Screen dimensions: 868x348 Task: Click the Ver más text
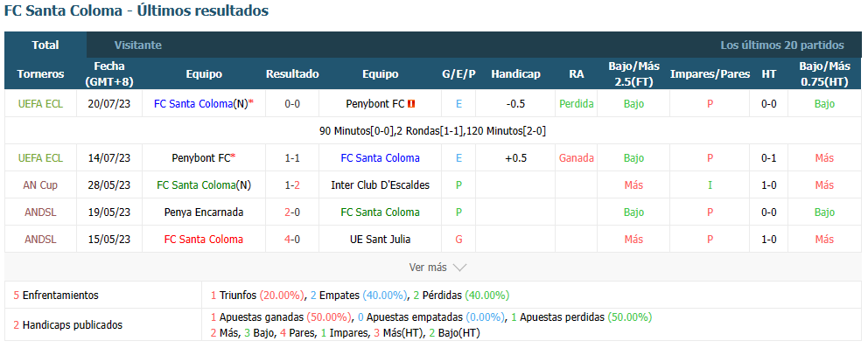(427, 268)
